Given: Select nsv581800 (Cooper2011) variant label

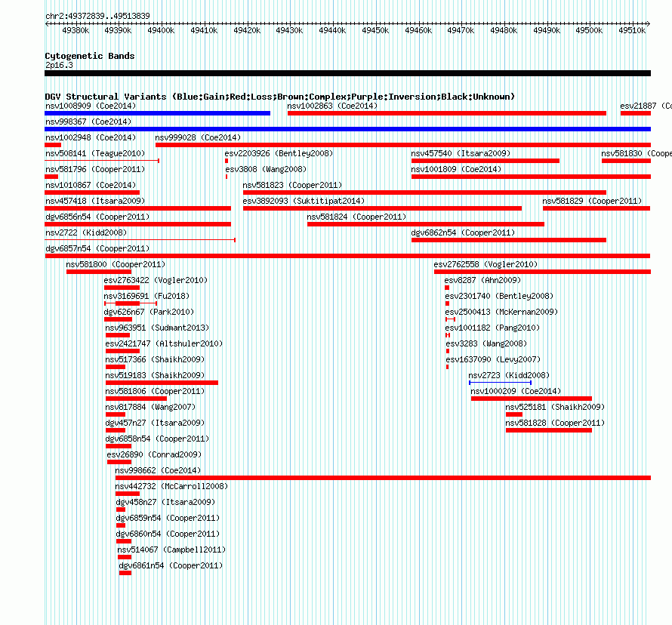Looking at the screenshot, I should [116, 264].
